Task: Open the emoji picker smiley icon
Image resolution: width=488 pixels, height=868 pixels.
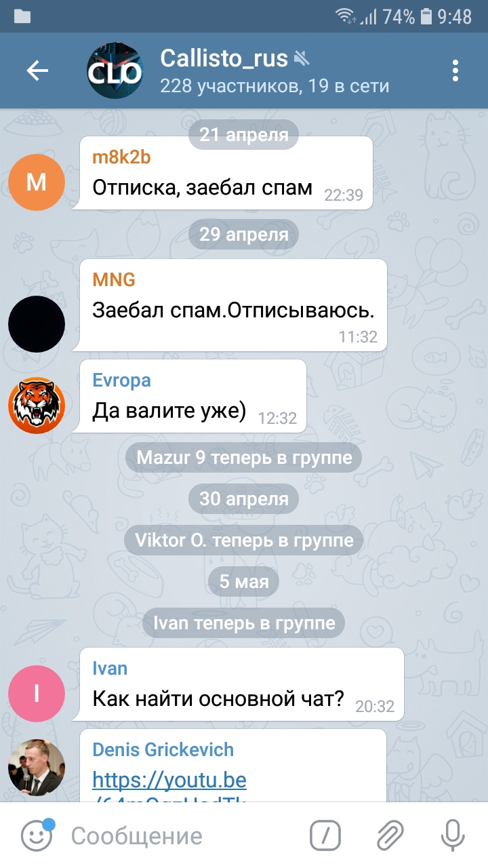Action: [x=37, y=835]
